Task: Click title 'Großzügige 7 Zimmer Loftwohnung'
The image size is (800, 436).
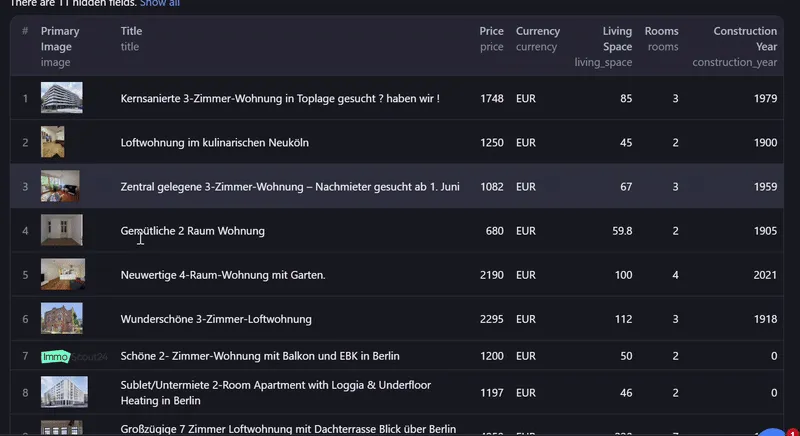Action: point(288,429)
